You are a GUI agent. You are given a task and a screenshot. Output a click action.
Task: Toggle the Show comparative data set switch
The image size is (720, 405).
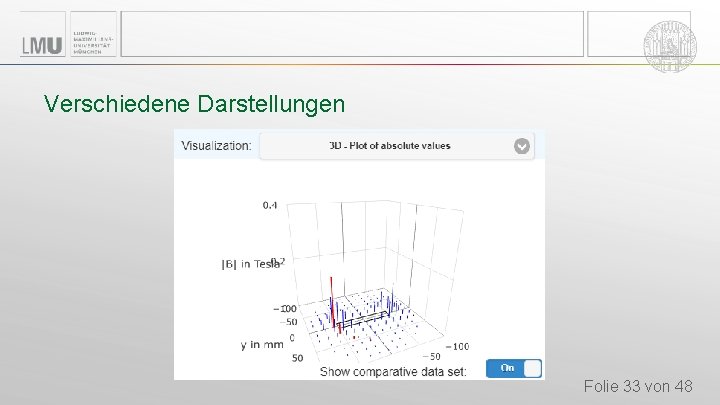coord(514,368)
